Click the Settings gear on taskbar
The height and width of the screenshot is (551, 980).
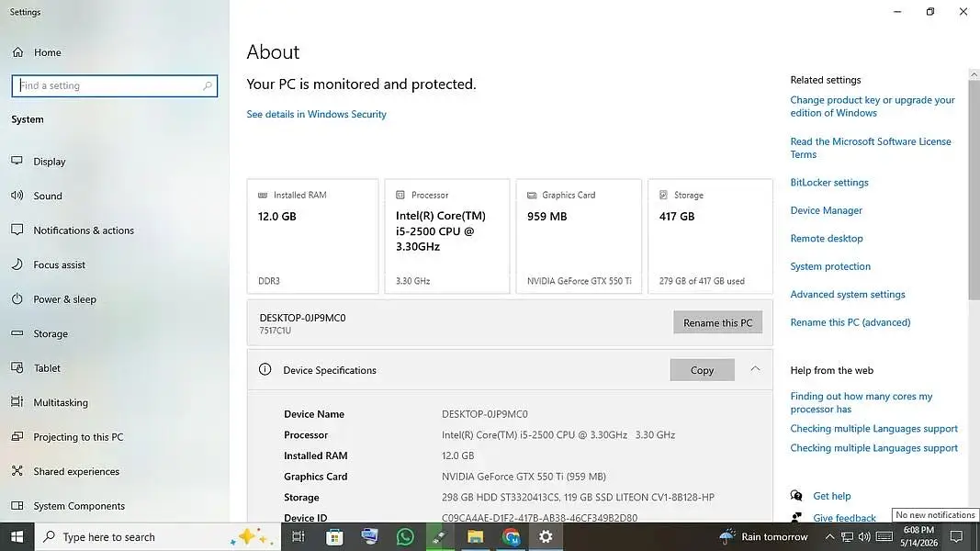pyautogui.click(x=546, y=536)
